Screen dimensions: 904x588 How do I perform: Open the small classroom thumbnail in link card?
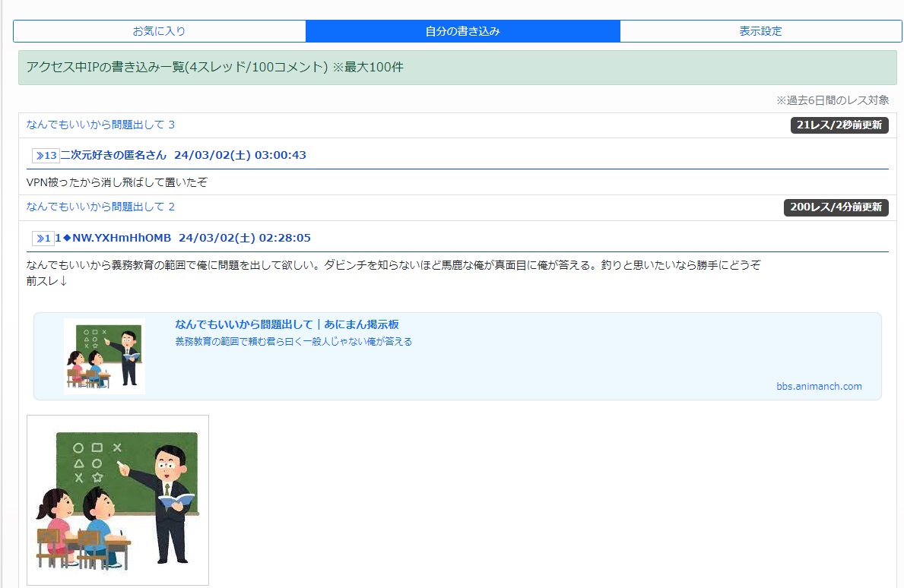point(104,356)
